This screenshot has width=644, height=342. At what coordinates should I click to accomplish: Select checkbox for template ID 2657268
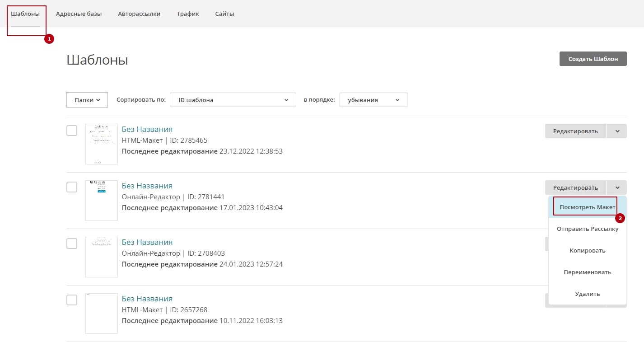pyautogui.click(x=72, y=300)
